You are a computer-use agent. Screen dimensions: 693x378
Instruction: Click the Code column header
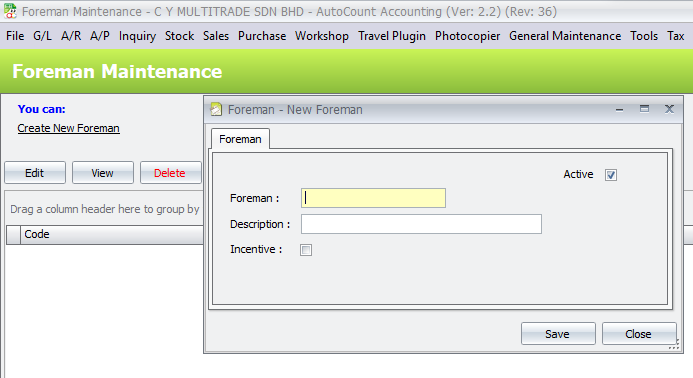tap(111, 234)
